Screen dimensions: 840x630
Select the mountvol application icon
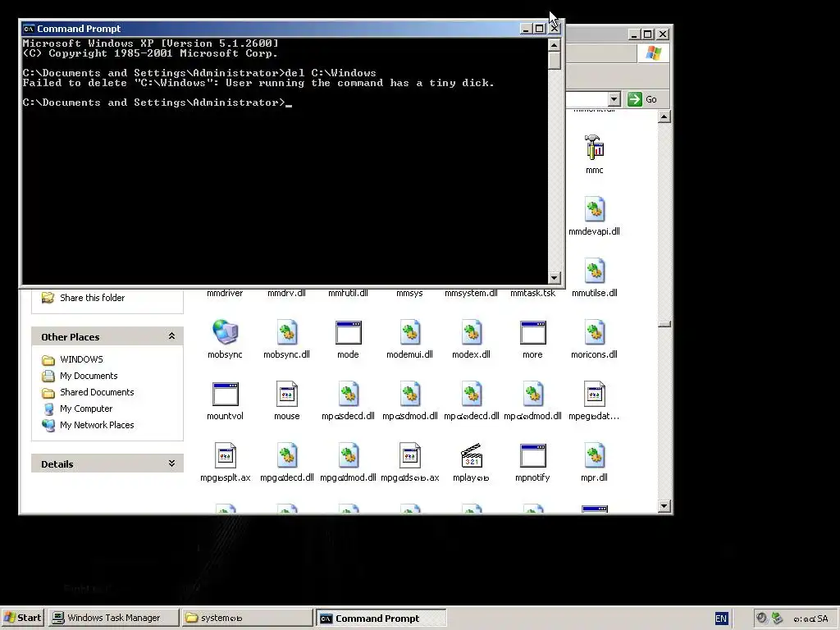click(225, 394)
